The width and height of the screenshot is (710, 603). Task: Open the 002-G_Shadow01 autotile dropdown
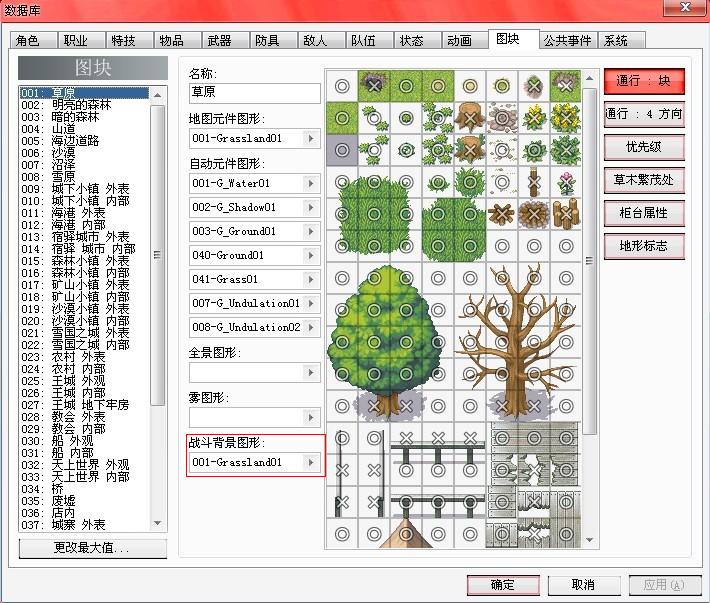311,207
